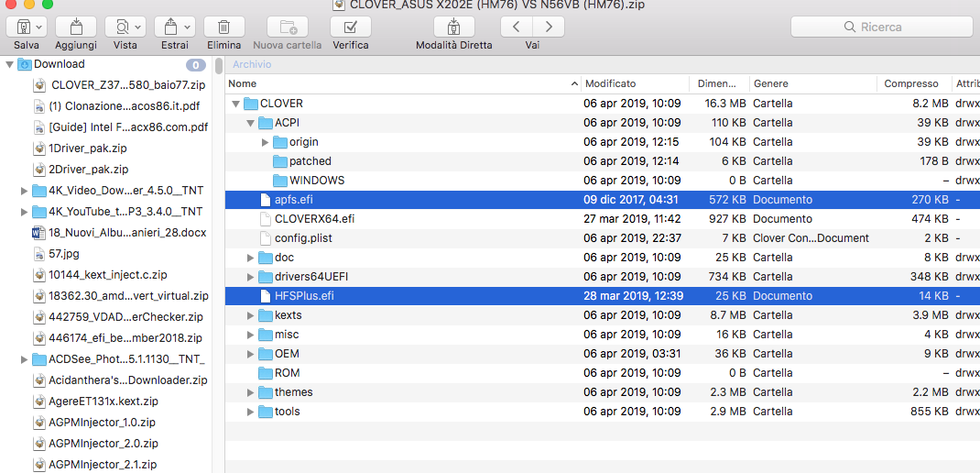Click the Estrai extract icon

[170, 27]
